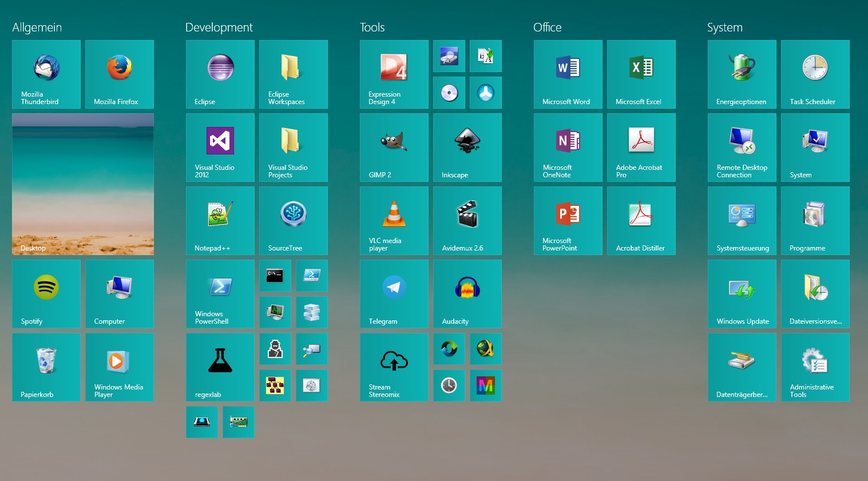Open monitor with green graph small tile
Screen dimensions: 868x481
(275, 312)
